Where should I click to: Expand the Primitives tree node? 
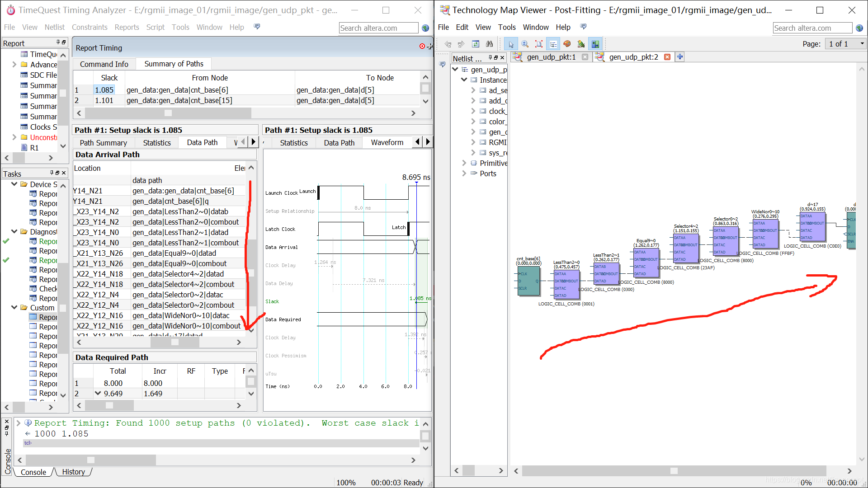point(464,163)
